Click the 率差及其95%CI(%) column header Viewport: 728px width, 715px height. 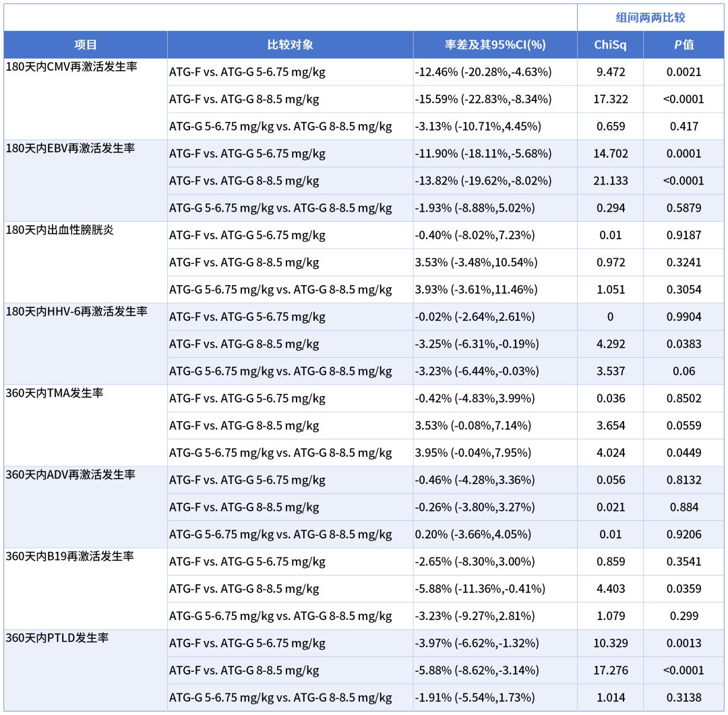click(495, 44)
